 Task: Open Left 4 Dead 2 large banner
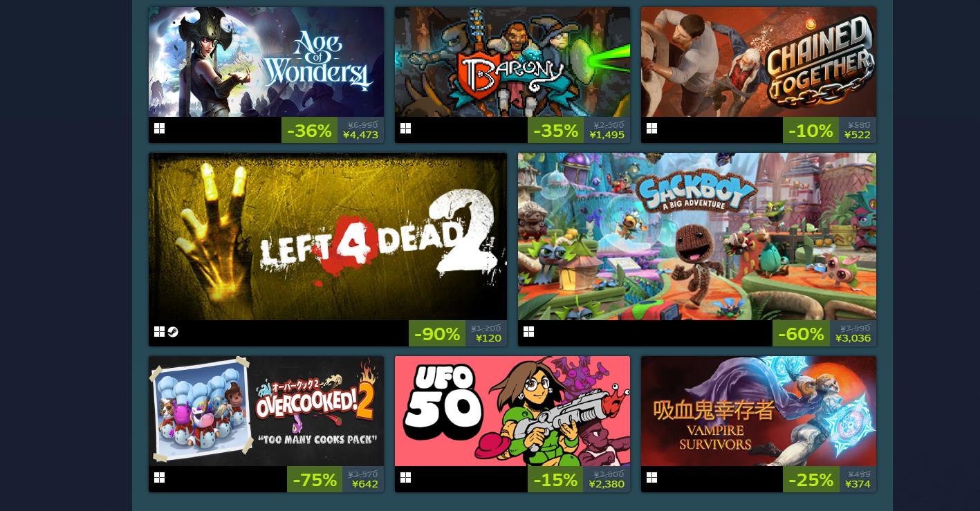pos(328,236)
